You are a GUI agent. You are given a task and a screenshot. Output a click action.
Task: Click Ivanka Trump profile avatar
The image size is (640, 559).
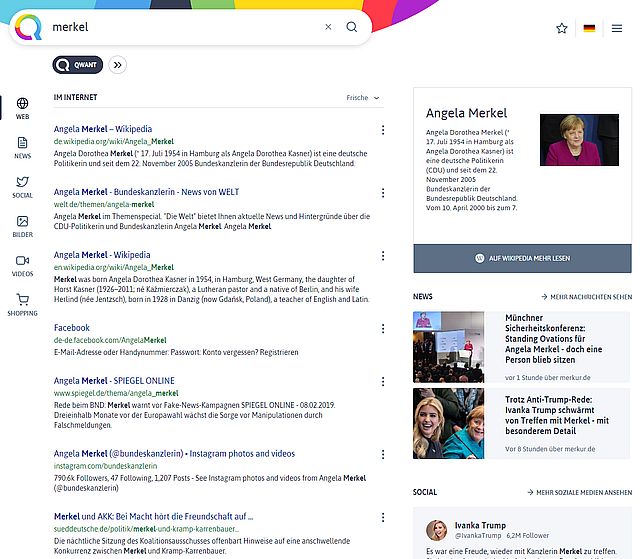pyautogui.click(x=436, y=530)
